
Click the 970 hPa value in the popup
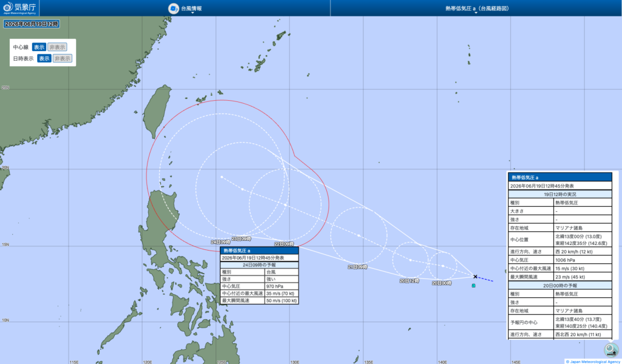click(281, 286)
